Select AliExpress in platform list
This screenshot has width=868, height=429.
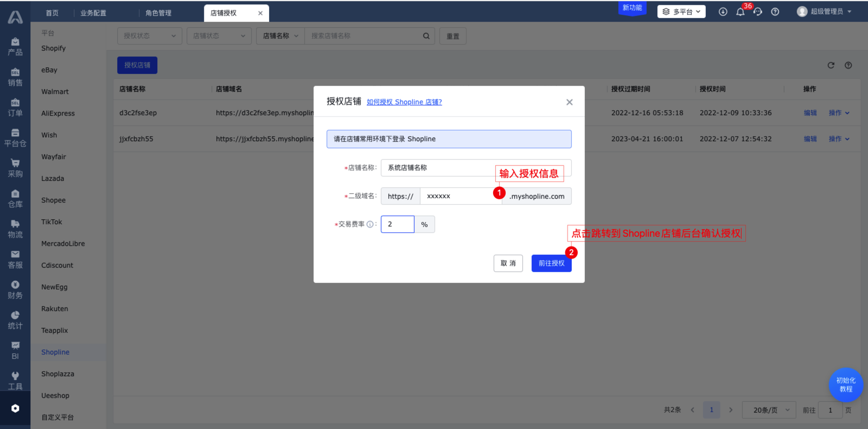58,113
